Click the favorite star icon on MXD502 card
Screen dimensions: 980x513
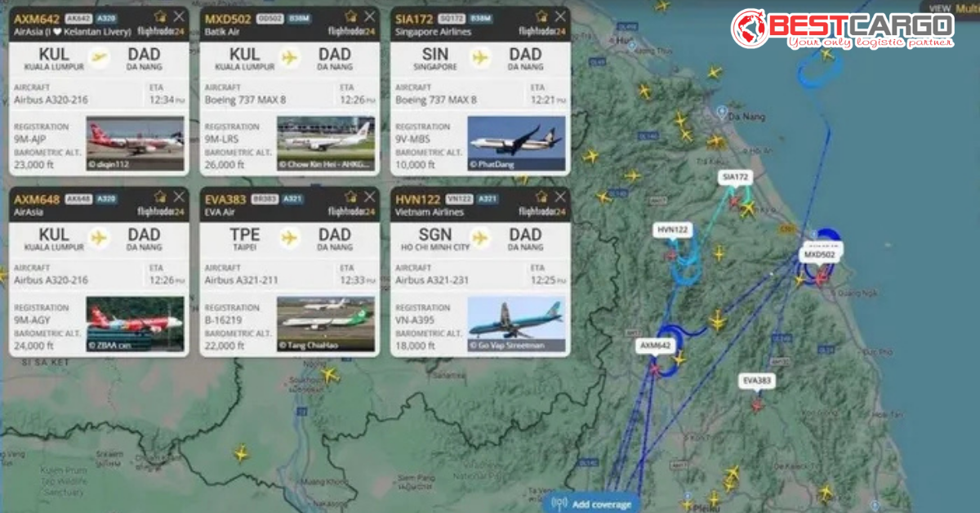point(351,16)
